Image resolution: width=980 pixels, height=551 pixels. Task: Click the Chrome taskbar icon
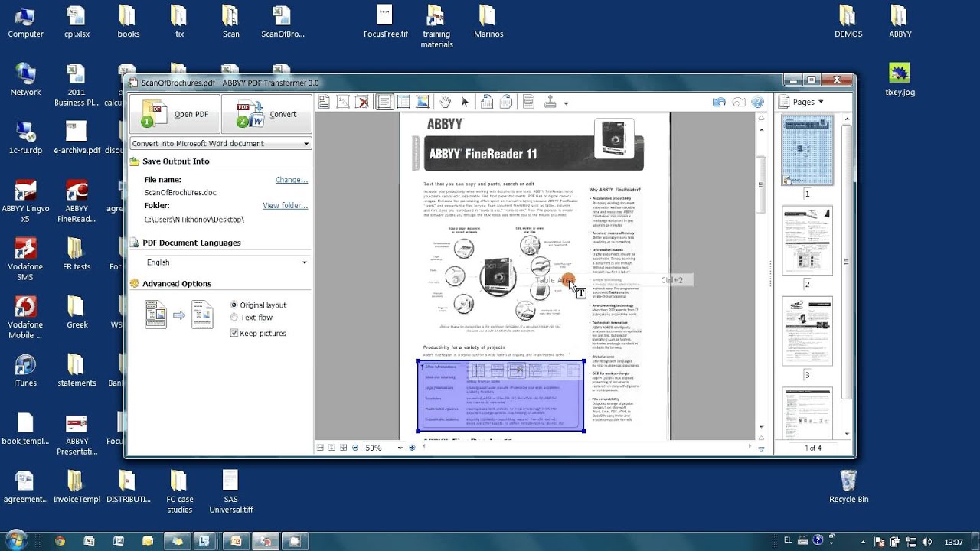coord(60,541)
